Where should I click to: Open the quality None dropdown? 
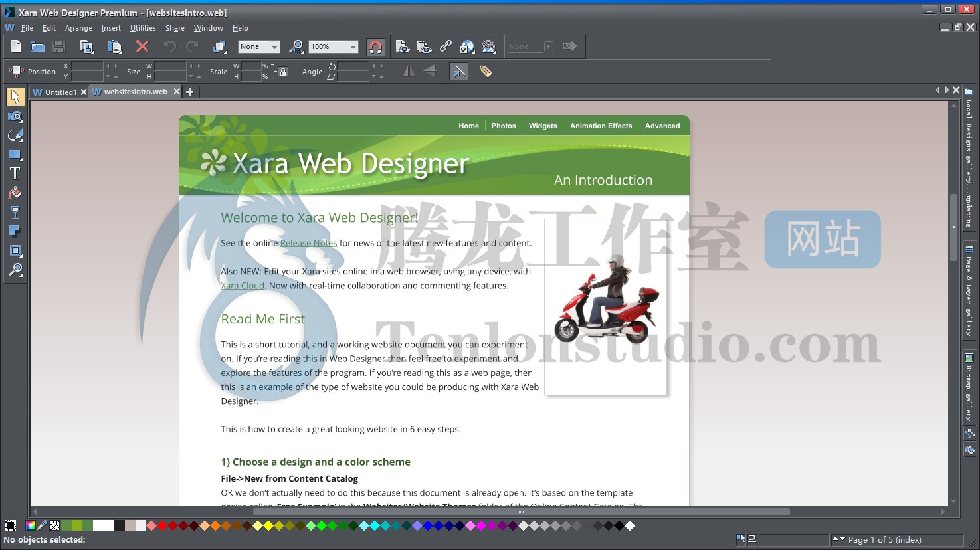click(259, 46)
